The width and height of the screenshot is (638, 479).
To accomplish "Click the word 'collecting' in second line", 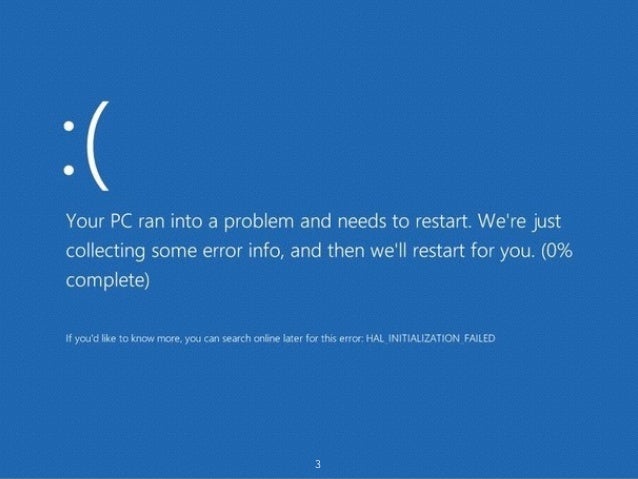I will [105, 251].
